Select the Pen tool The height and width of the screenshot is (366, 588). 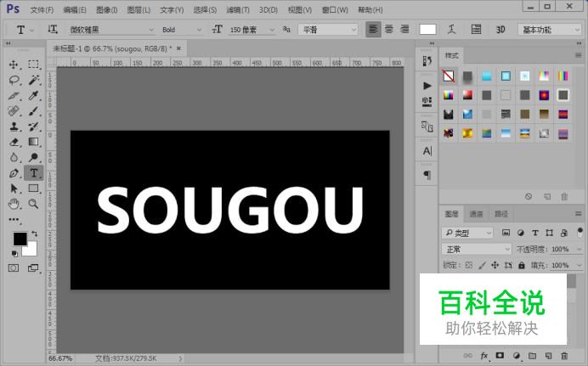click(x=14, y=173)
